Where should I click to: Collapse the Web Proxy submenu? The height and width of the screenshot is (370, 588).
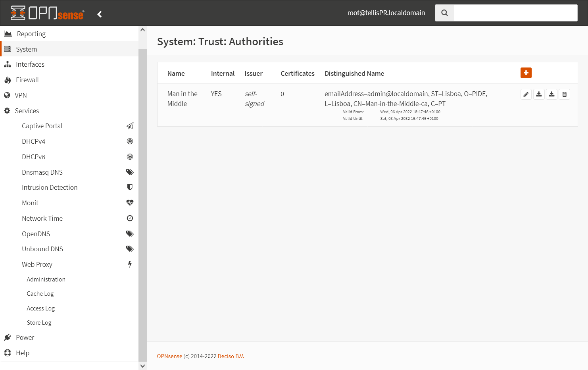tap(37, 264)
